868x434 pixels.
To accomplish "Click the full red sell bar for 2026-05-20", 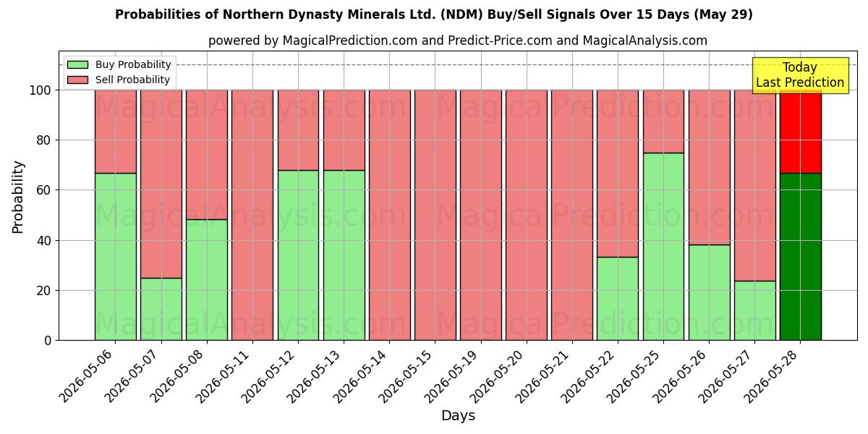I will tap(526, 215).
